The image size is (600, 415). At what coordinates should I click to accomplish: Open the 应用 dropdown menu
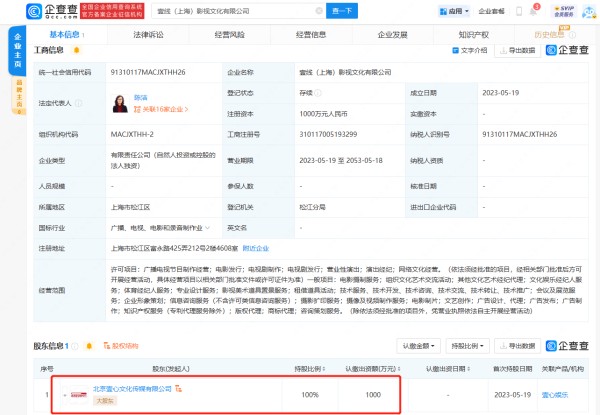(x=454, y=11)
